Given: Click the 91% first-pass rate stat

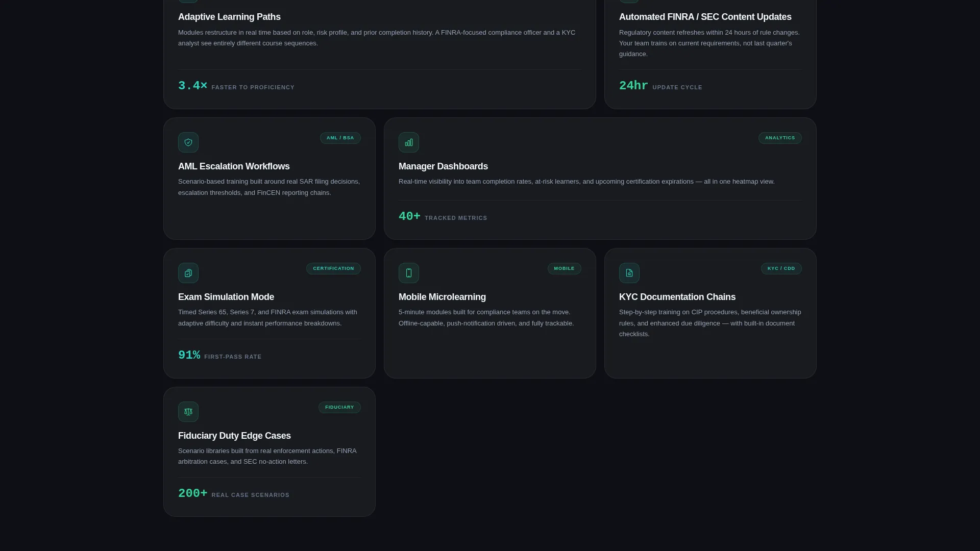Looking at the screenshot, I should click(219, 356).
